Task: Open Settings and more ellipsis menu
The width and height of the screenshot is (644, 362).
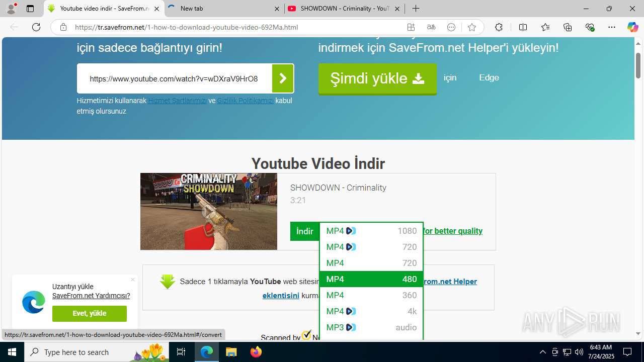Action: (x=612, y=27)
